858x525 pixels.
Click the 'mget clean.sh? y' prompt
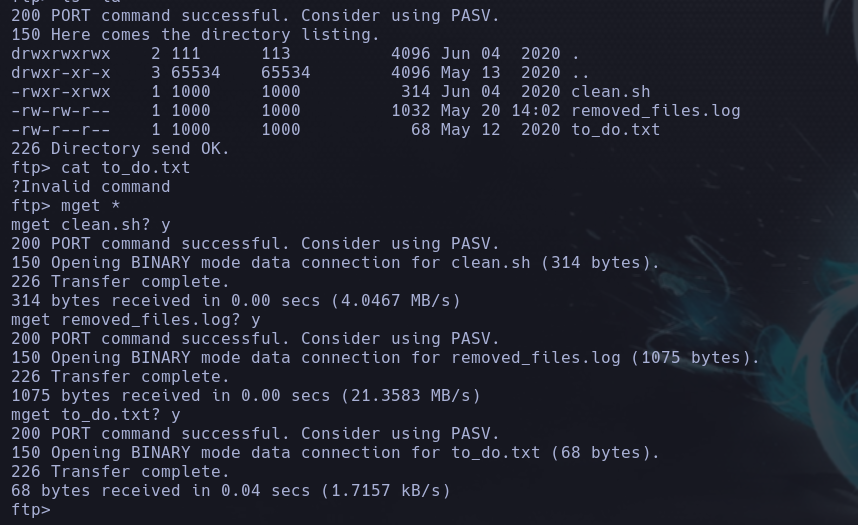90,224
